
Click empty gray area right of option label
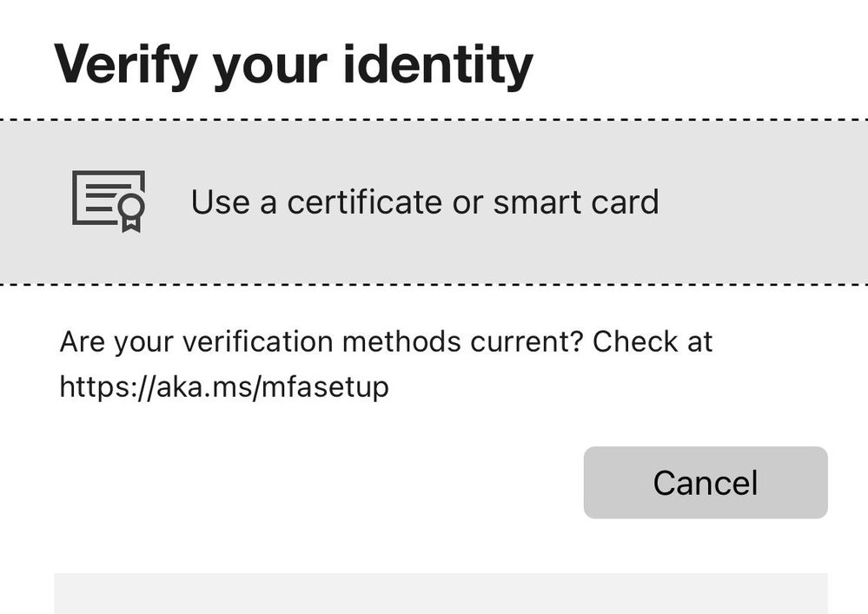[x=764, y=201]
